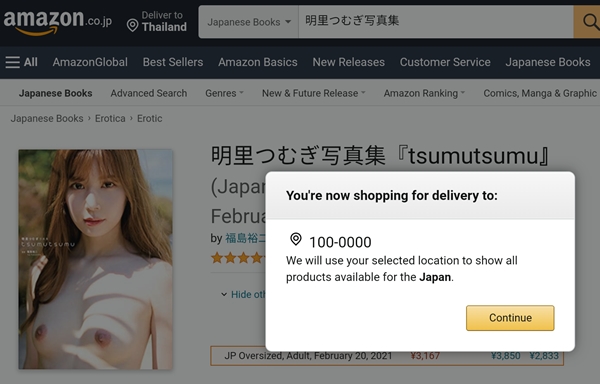
Task: Select the AmazonGlobal nav item
Action: (x=90, y=62)
